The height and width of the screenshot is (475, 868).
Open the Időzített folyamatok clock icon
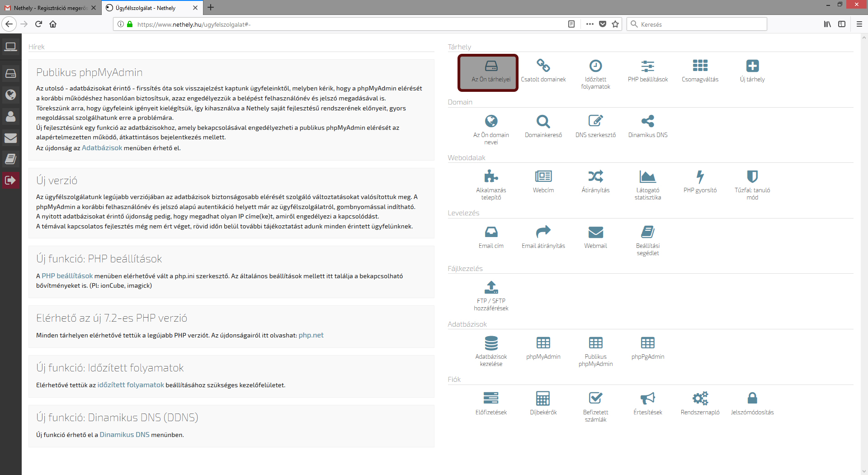point(595,66)
